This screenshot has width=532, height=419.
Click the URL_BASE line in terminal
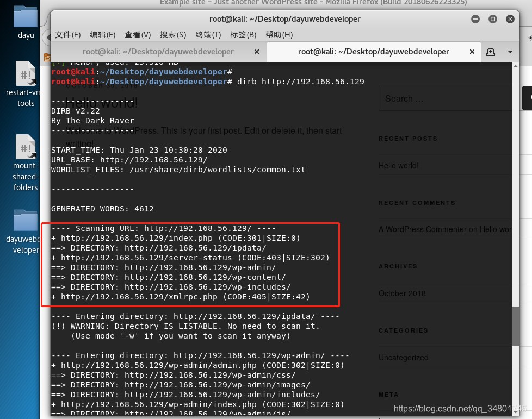tap(129, 160)
